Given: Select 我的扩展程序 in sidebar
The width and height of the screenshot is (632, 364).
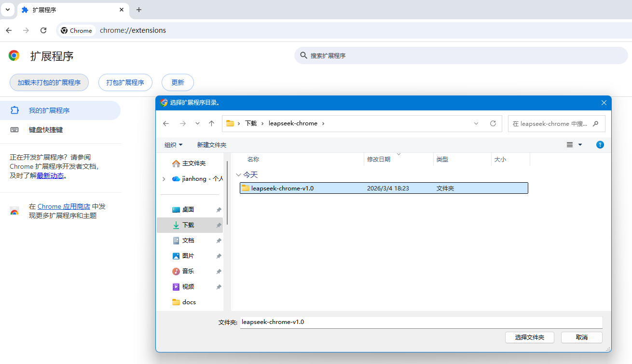Looking at the screenshot, I should [49, 110].
